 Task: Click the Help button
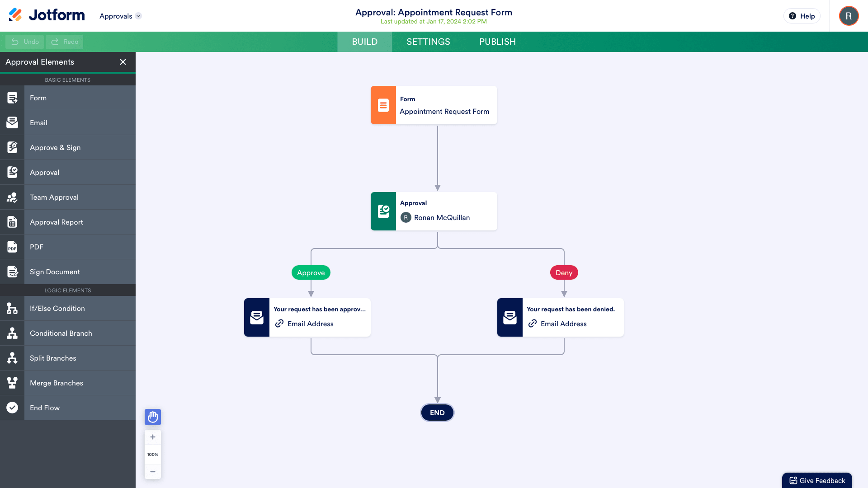(x=802, y=16)
